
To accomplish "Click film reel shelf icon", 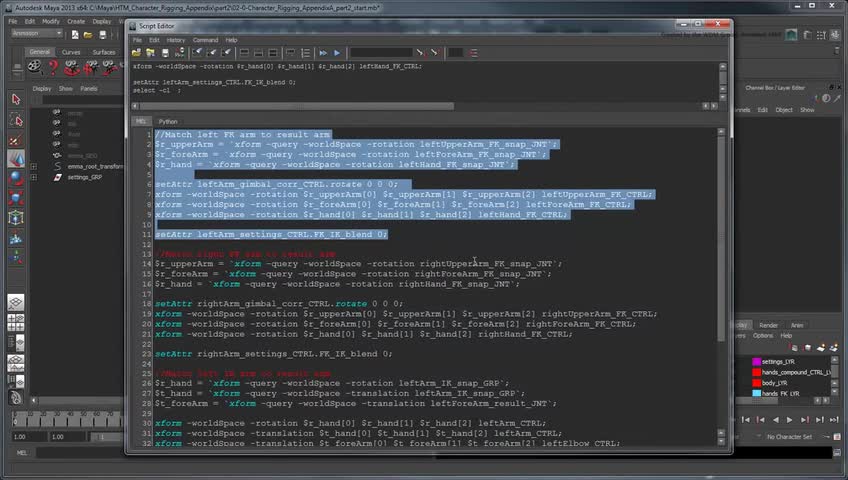I will [x=35, y=67].
